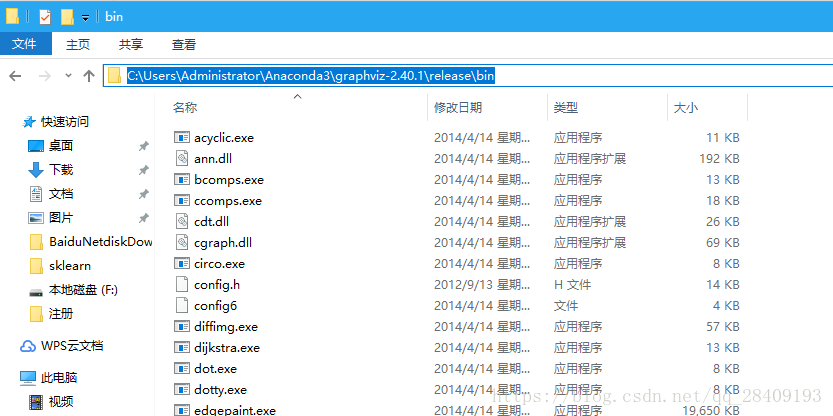
Task: Select the file name config.h
Action: click(217, 285)
